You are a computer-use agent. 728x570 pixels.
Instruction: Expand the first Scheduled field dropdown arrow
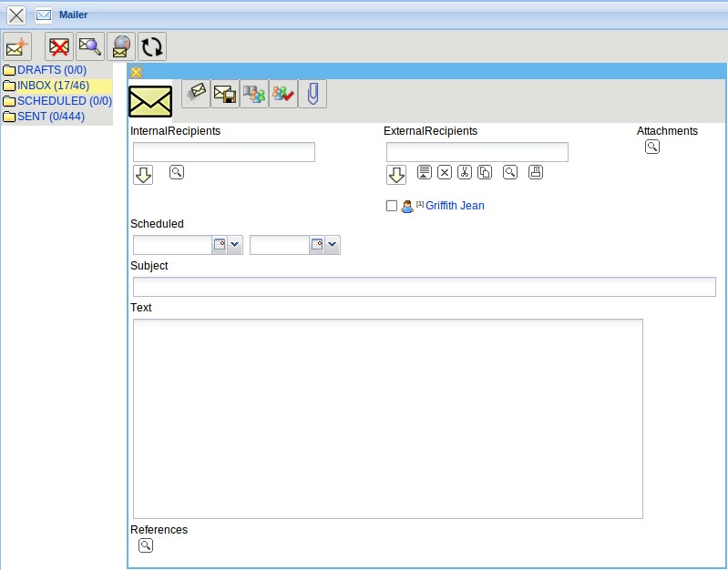click(x=235, y=245)
